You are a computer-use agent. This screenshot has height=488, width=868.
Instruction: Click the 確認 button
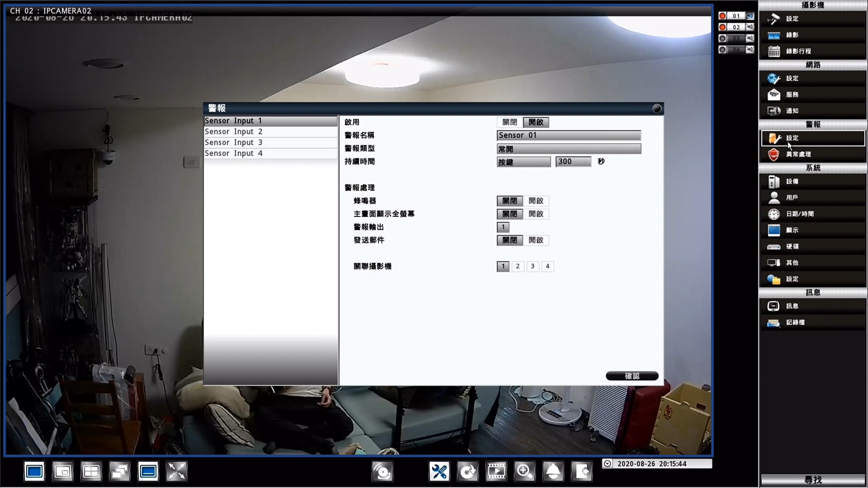[632, 376]
